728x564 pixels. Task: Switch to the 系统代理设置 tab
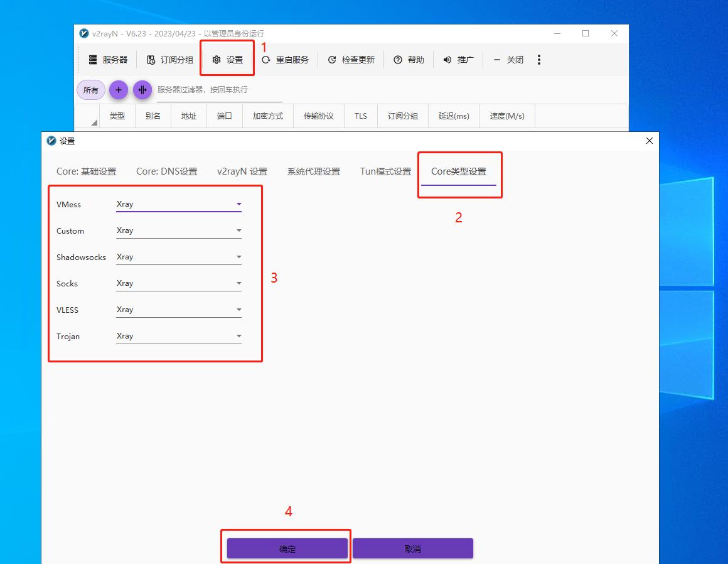(314, 171)
